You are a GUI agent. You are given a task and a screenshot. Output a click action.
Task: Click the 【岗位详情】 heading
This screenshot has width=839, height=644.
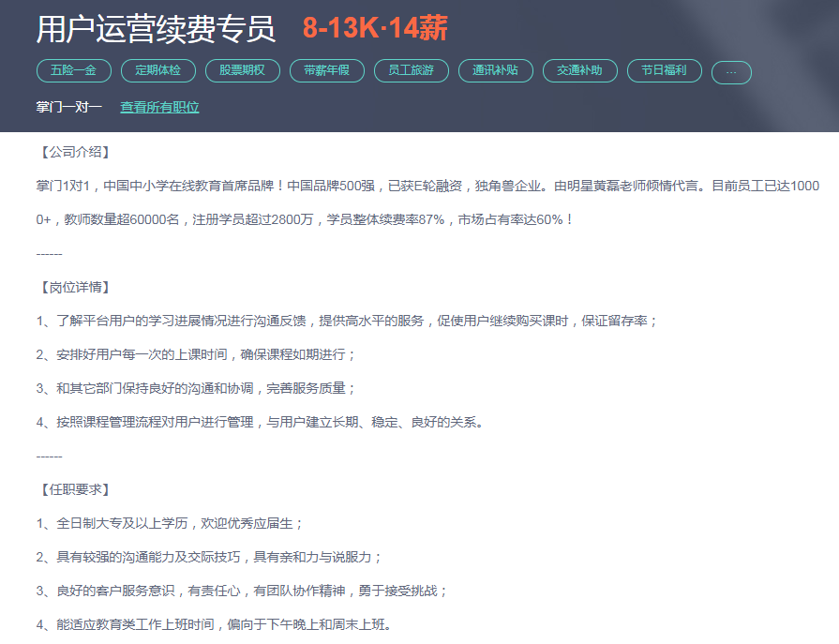click(75, 288)
